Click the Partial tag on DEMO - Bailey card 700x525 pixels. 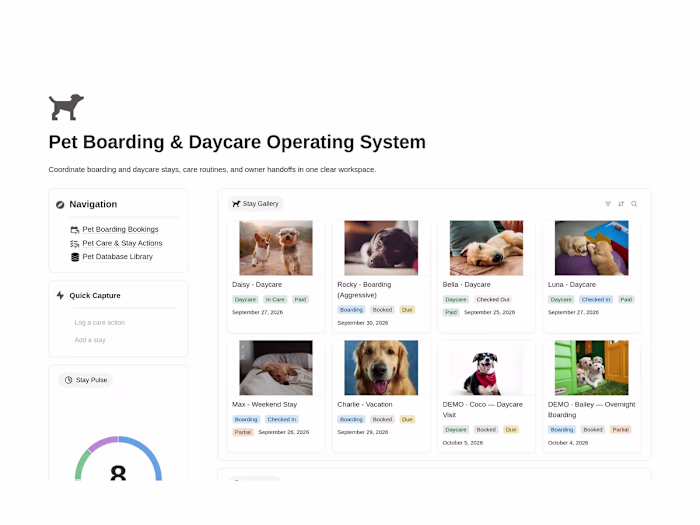tap(621, 430)
